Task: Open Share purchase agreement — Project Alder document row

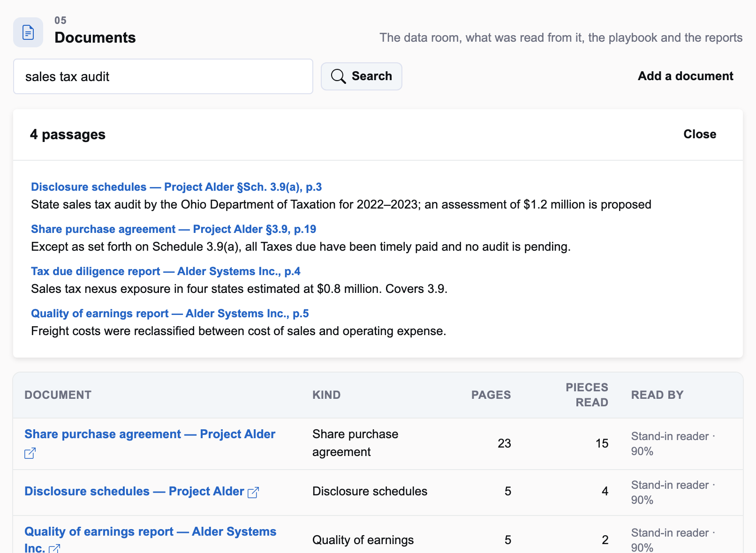Action: click(150, 434)
